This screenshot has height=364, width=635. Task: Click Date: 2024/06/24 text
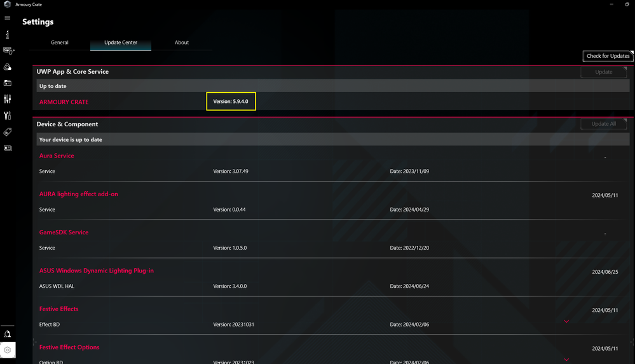(x=409, y=286)
